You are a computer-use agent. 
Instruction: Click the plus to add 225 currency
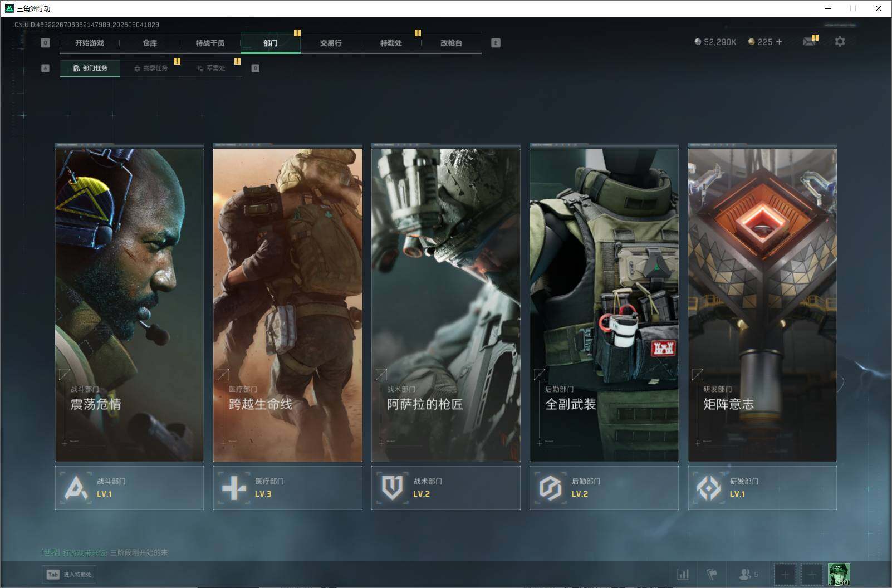click(x=779, y=42)
